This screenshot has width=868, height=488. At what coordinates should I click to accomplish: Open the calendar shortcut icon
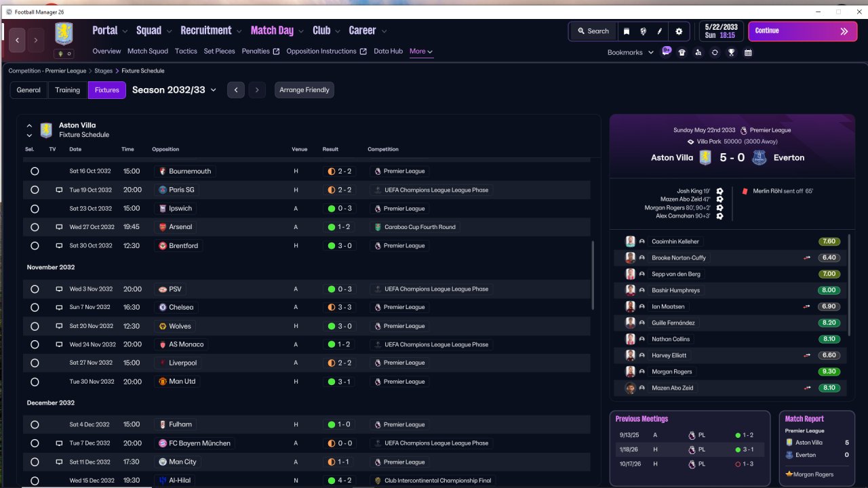748,52
